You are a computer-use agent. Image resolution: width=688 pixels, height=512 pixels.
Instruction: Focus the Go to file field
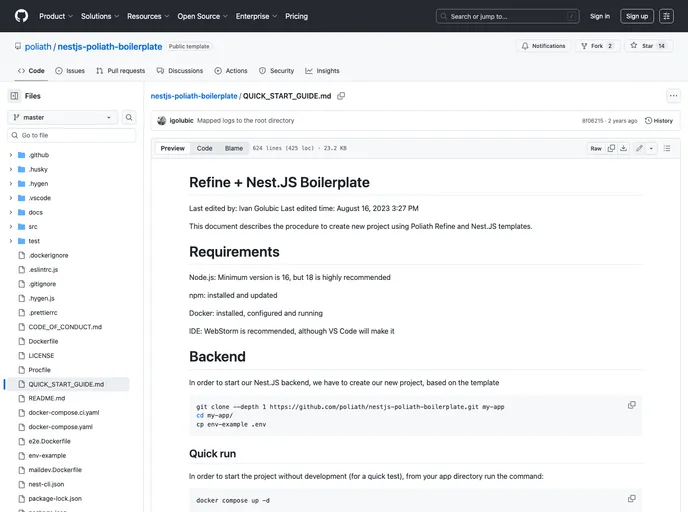72,135
